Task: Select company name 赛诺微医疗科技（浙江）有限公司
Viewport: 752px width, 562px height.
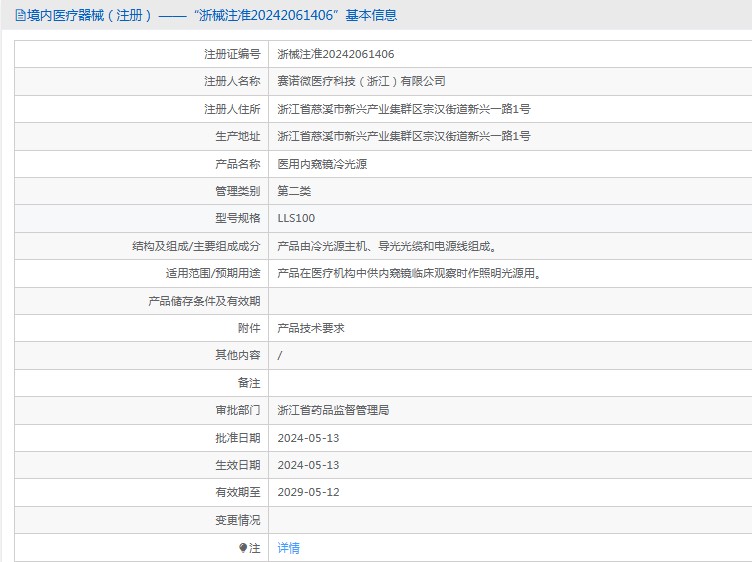Action: coord(362,82)
